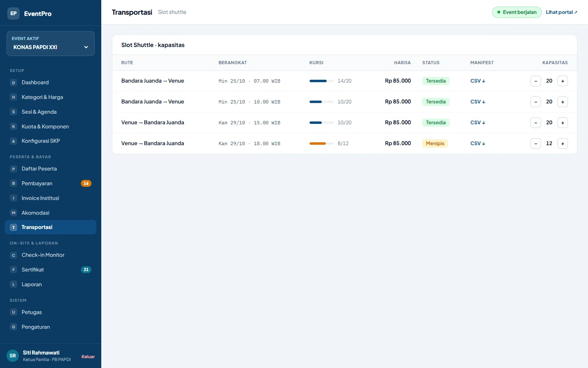This screenshot has height=368, width=588.
Task: Click the Konfigurasi SKP A icon
Action: click(x=13, y=141)
